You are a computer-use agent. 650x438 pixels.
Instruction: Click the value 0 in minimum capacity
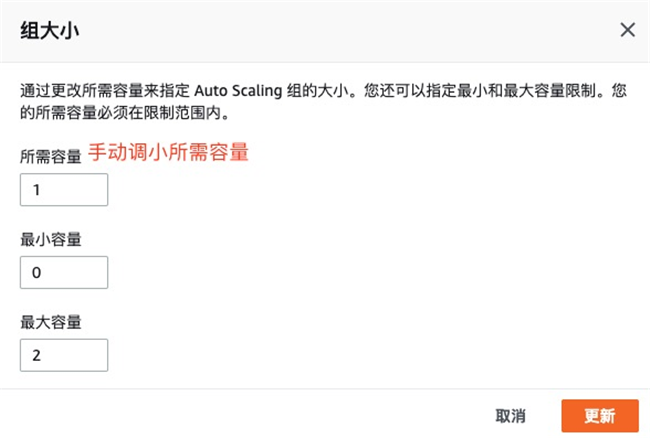pos(36,273)
